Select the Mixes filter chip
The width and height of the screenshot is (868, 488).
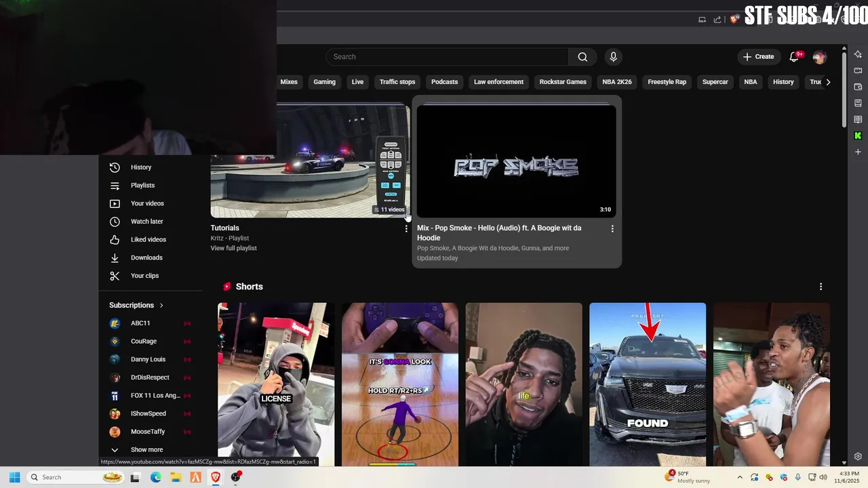tap(289, 82)
